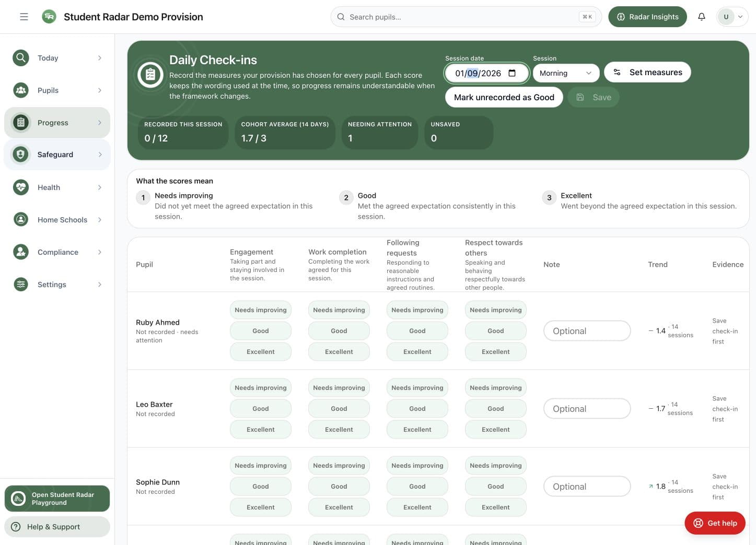Click the Set measures sliders icon

(617, 72)
